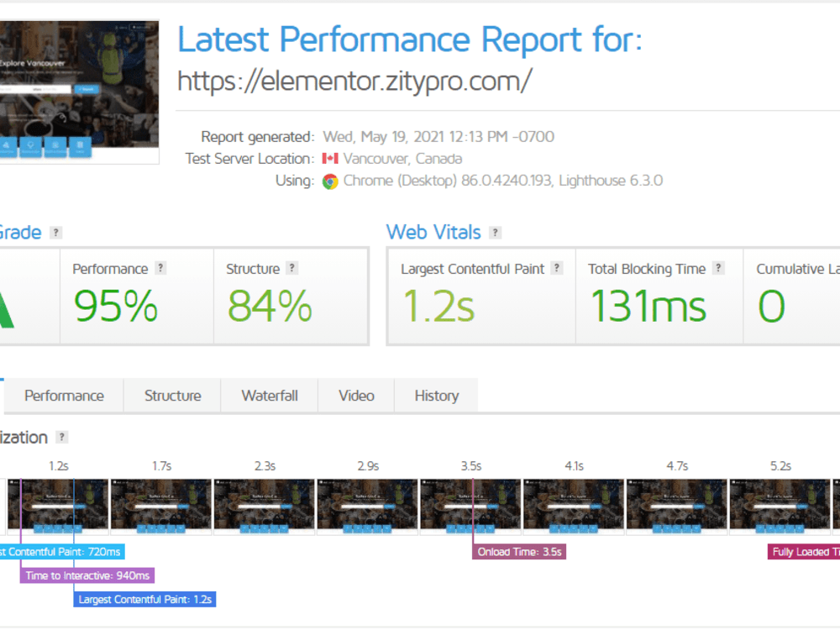Viewport: 840px width, 630px height.
Task: Click the 1.2s Largest Contentful Paint value
Action: 438,306
